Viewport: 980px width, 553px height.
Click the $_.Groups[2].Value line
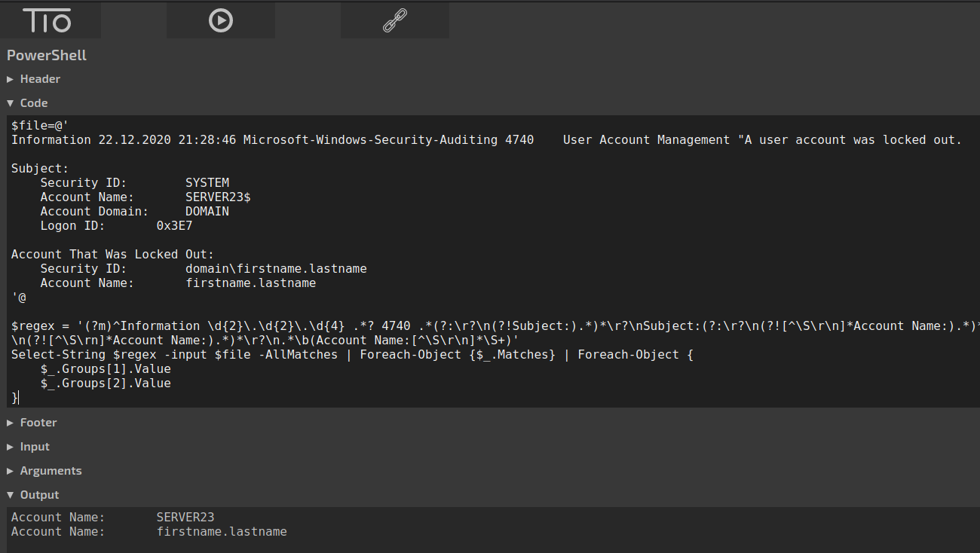pyautogui.click(x=106, y=383)
